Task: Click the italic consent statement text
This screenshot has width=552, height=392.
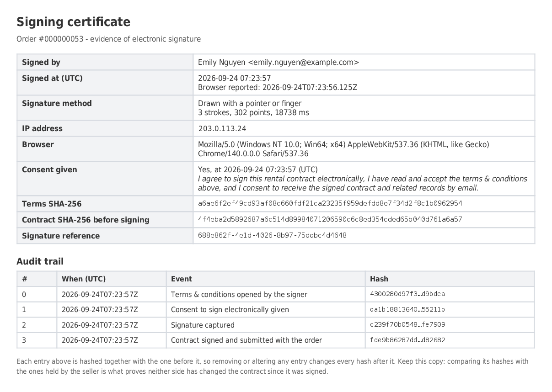Action: tap(363, 183)
